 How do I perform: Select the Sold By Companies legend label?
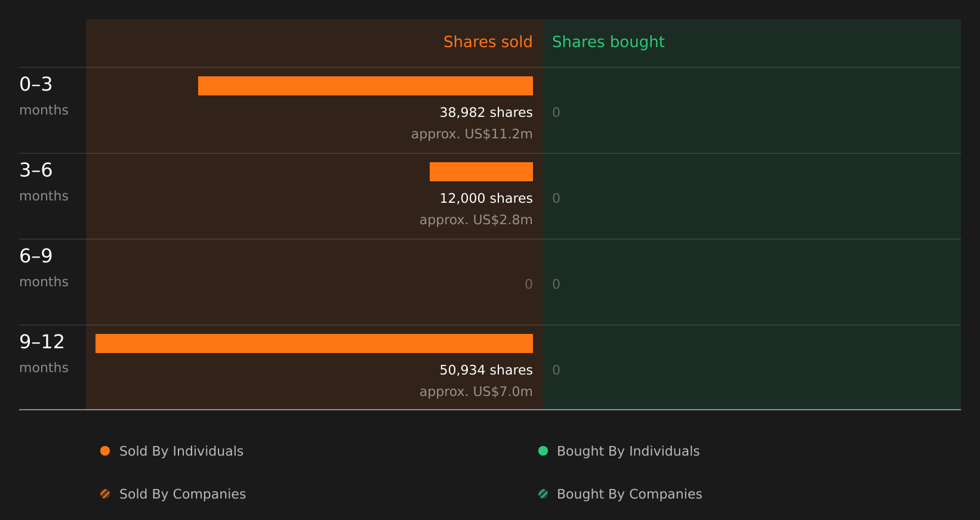point(183,494)
